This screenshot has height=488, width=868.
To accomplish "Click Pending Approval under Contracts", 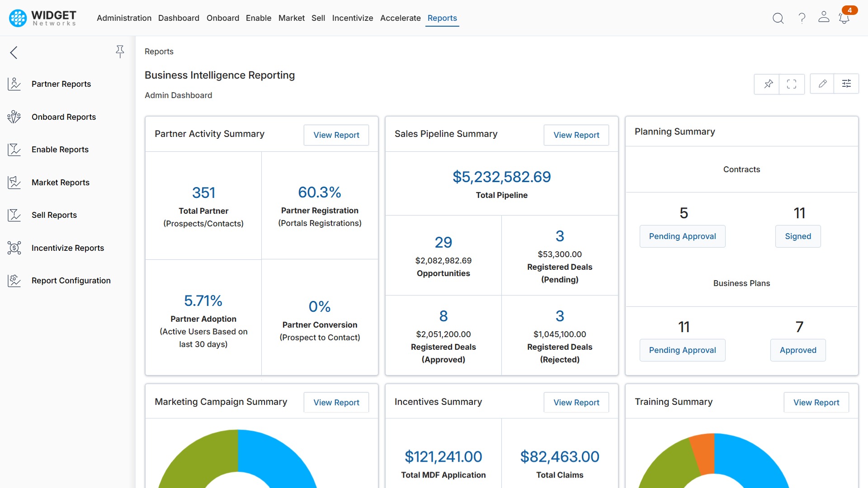I will [682, 236].
